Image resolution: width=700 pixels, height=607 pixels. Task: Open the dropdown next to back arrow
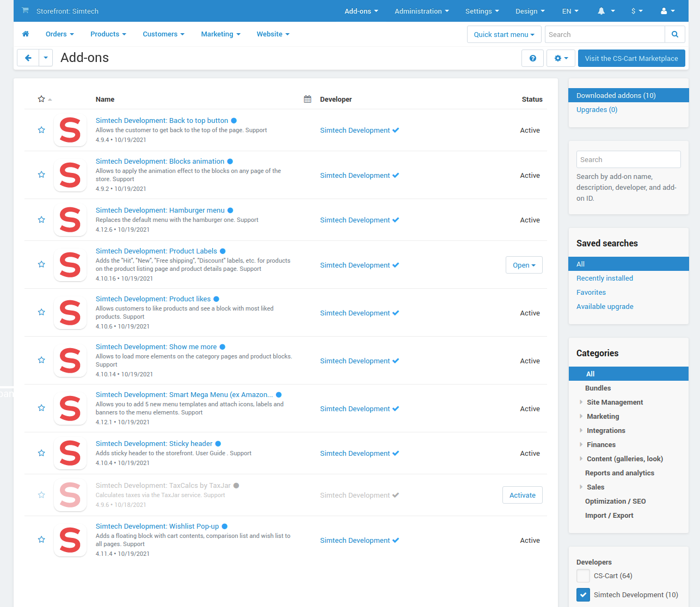[46, 58]
